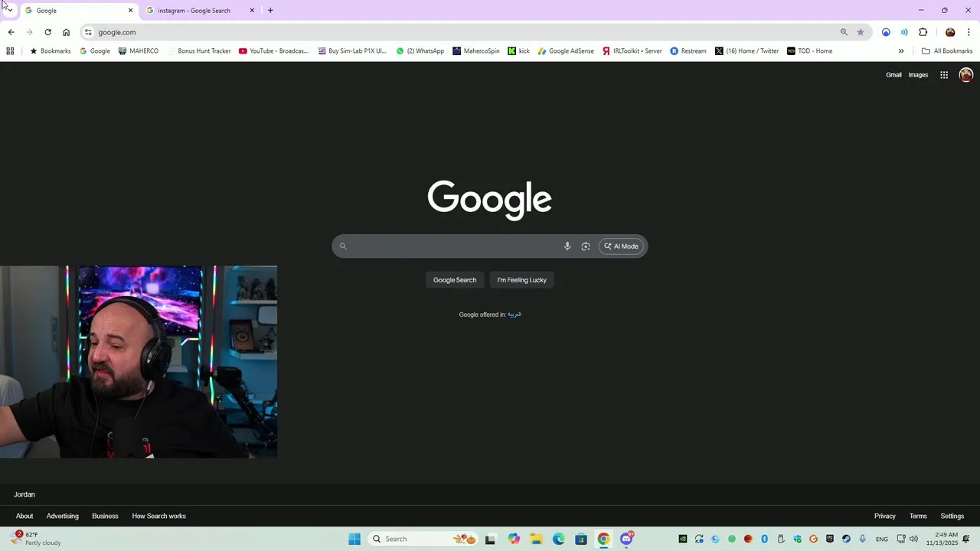Open the Chrome apps grid in bookmarks bar

coord(10,51)
